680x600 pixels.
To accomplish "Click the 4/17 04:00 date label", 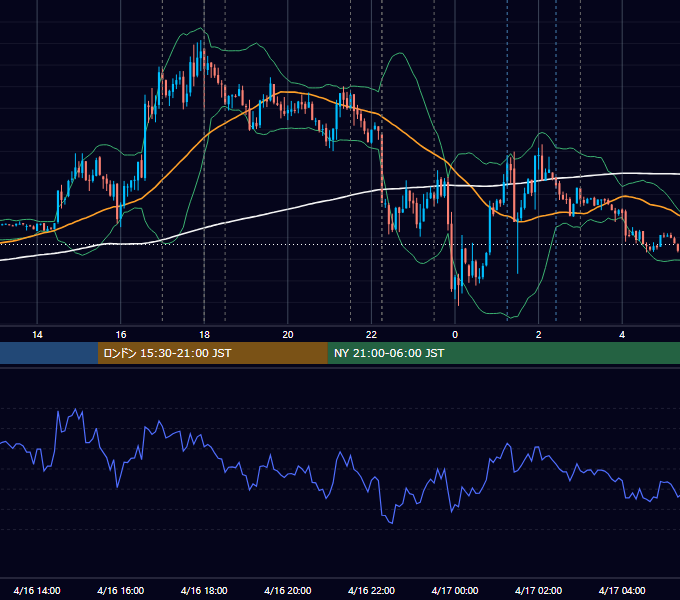I will pos(622,590).
